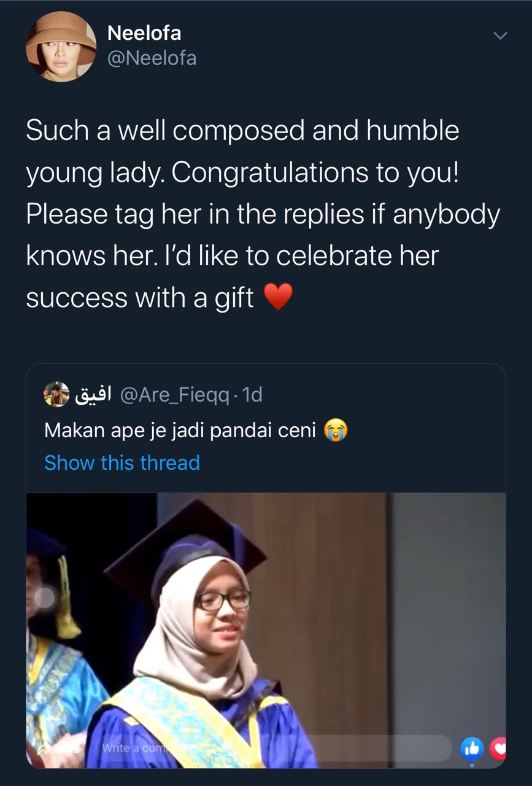Play the graduation video thumbnail
The image size is (532, 786).
[266, 614]
